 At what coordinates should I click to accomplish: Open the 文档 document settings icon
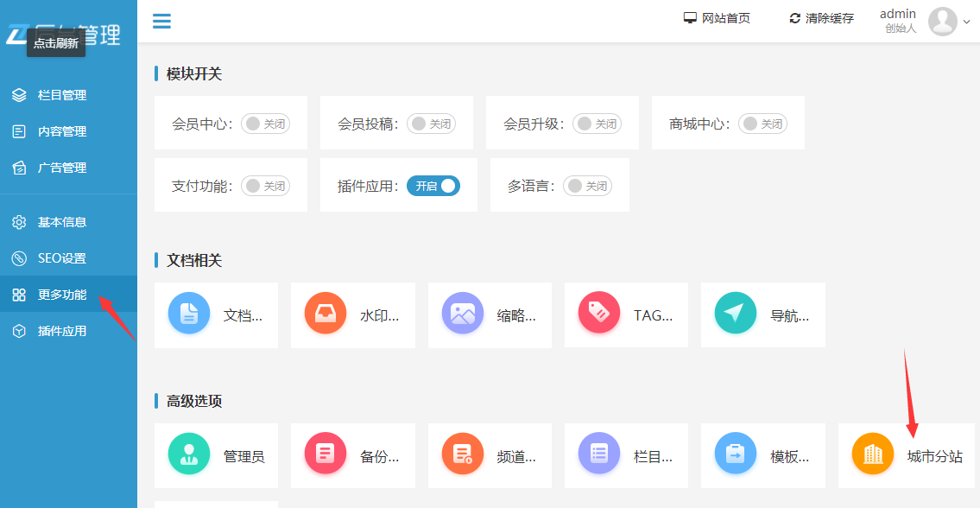coord(189,314)
